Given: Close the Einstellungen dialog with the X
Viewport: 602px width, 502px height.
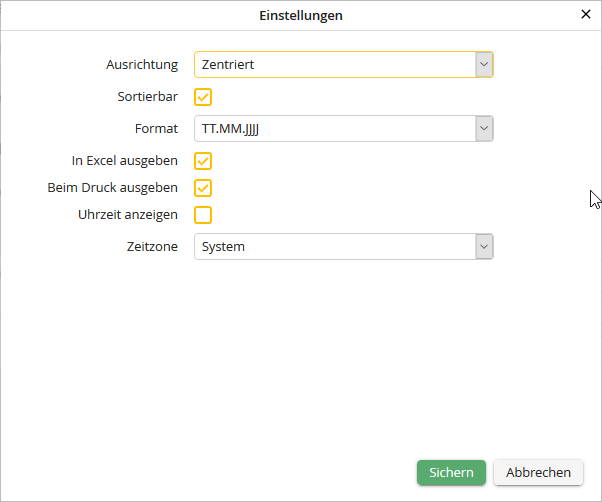Looking at the screenshot, I should [586, 14].
